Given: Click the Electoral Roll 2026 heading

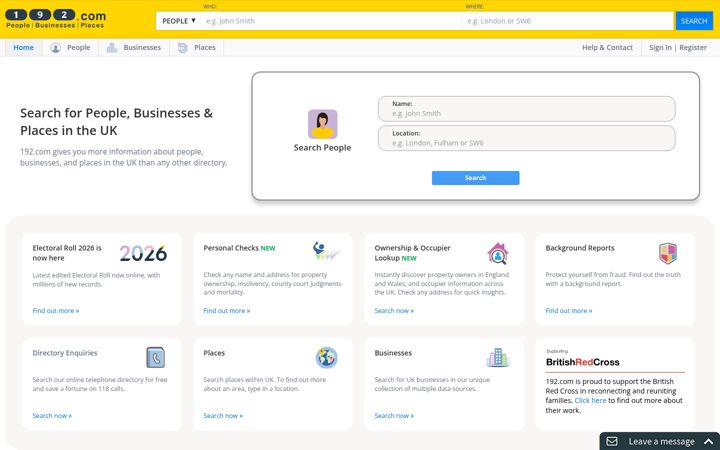Looking at the screenshot, I should [x=67, y=253].
